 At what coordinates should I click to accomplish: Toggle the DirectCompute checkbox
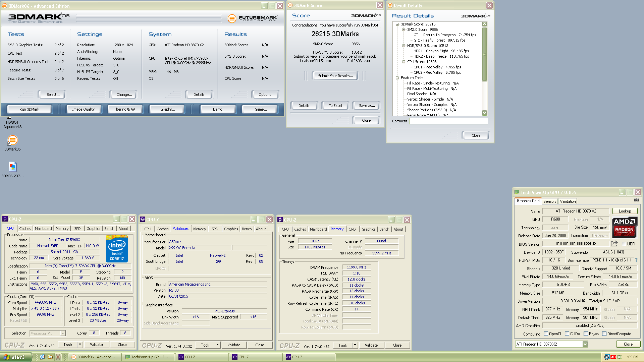click(x=604, y=334)
